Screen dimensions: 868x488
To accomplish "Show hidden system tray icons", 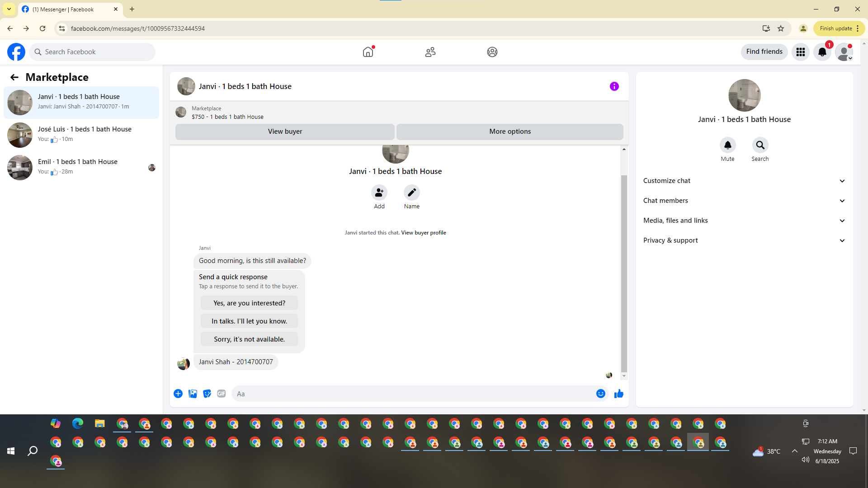I will 794,451.
